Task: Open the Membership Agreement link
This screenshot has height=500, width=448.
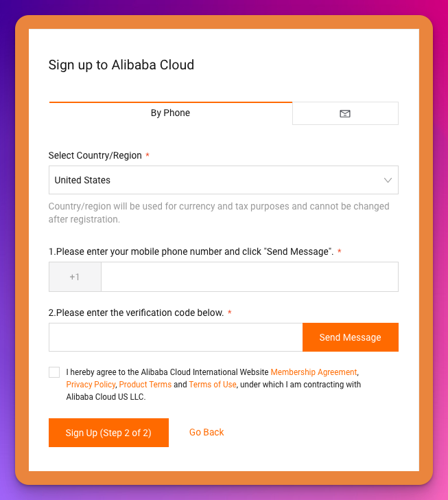Action: click(314, 372)
